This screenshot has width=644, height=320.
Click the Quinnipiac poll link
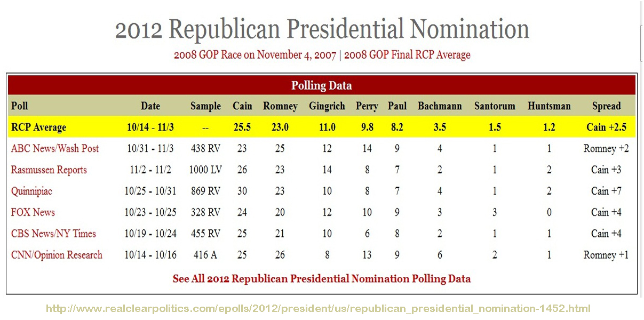[x=31, y=191]
